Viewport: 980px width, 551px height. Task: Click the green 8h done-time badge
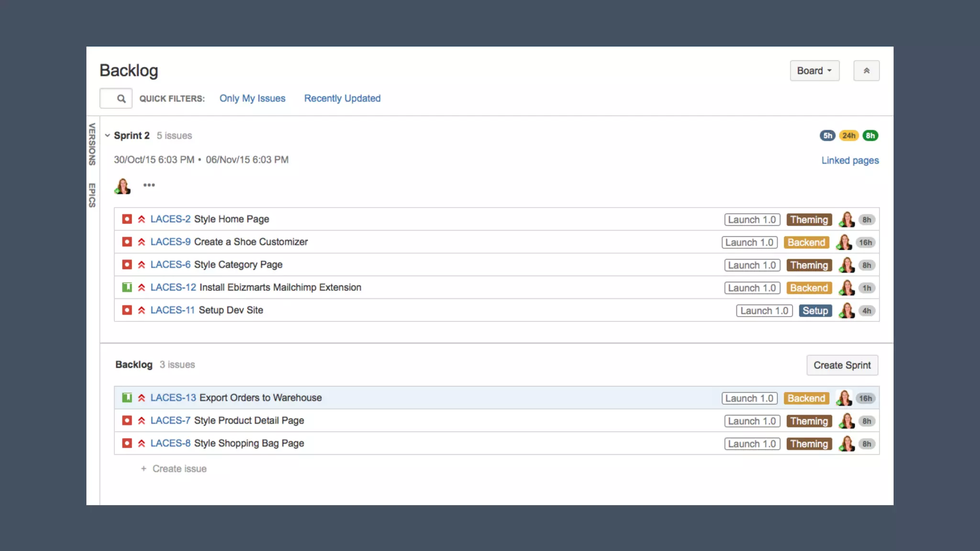(x=870, y=136)
